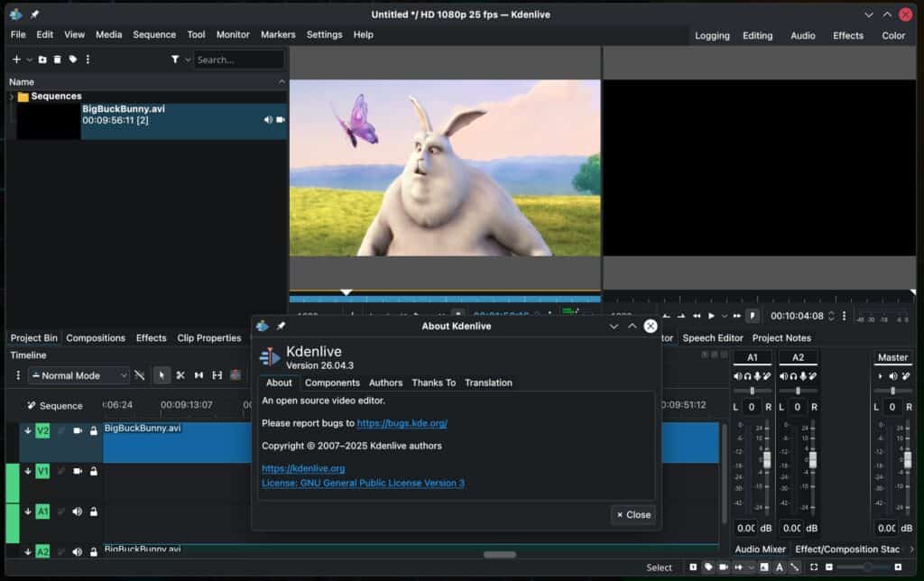Click the V2 track label
Viewport: 924px width, 581px height.
click(42, 430)
